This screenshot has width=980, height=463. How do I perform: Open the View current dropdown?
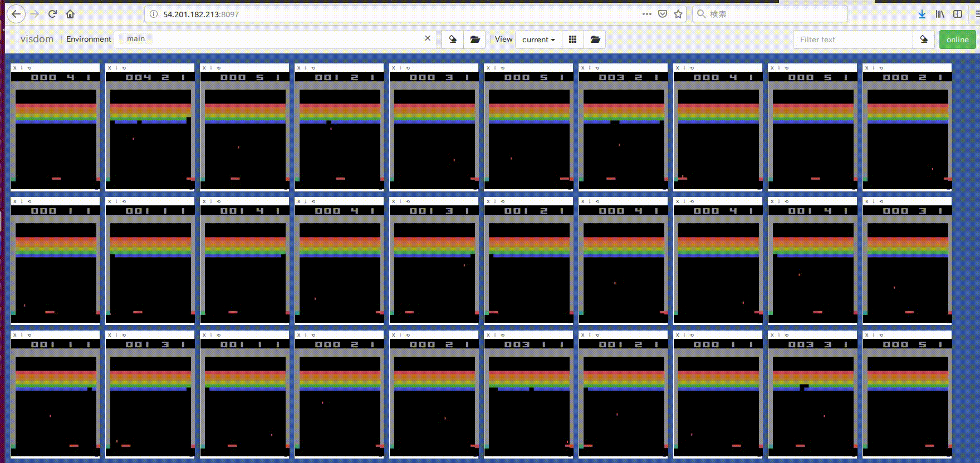coord(538,40)
